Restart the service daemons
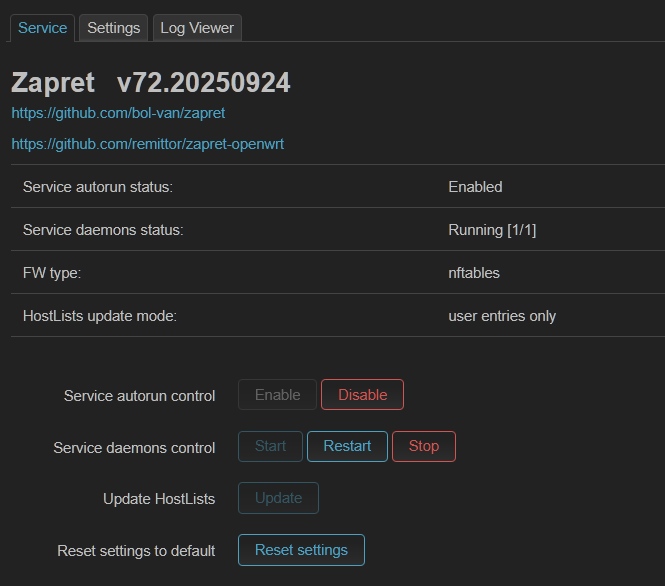 pyautogui.click(x=347, y=446)
